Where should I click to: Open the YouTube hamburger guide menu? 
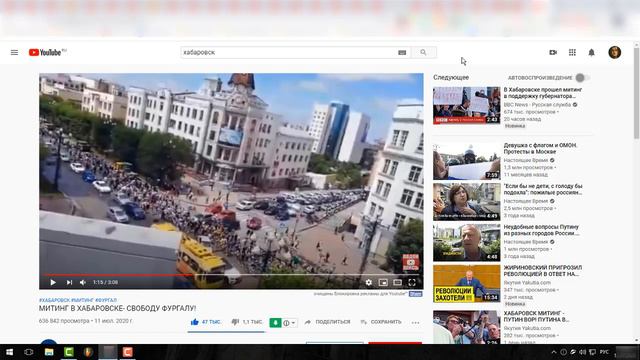(x=14, y=52)
